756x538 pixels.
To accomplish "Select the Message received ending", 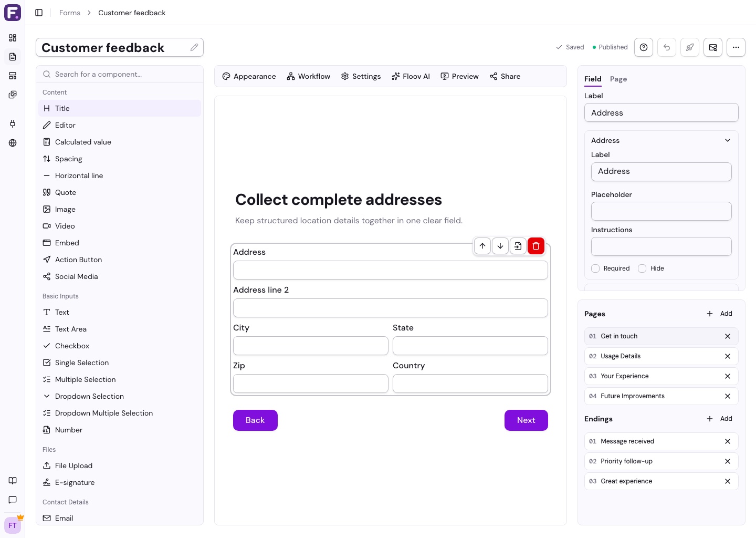I will [661, 441].
